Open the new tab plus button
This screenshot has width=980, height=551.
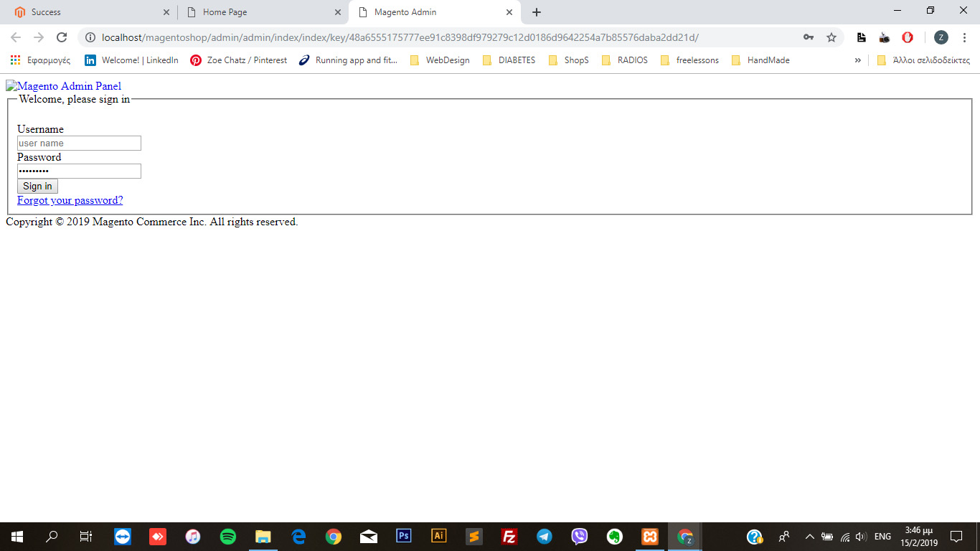(537, 12)
